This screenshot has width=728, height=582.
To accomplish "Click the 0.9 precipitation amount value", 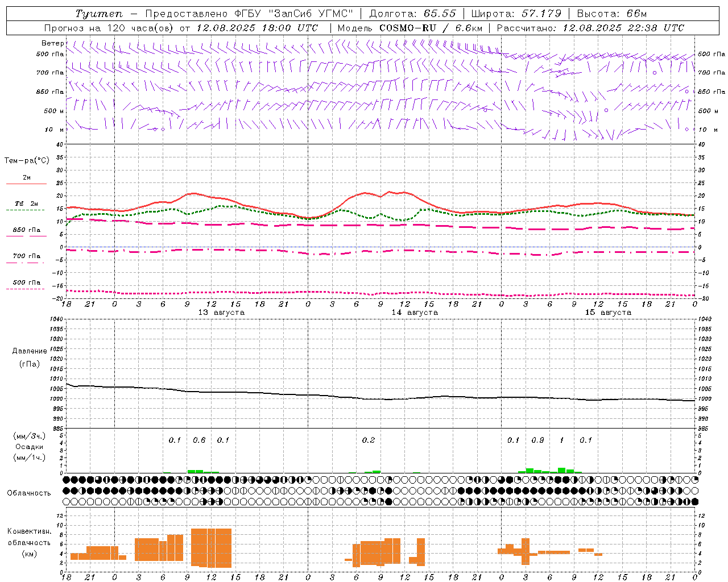I will (537, 440).
